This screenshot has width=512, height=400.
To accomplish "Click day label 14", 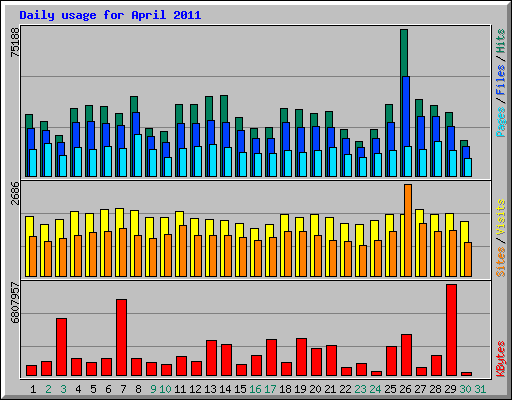I will (x=225, y=389).
